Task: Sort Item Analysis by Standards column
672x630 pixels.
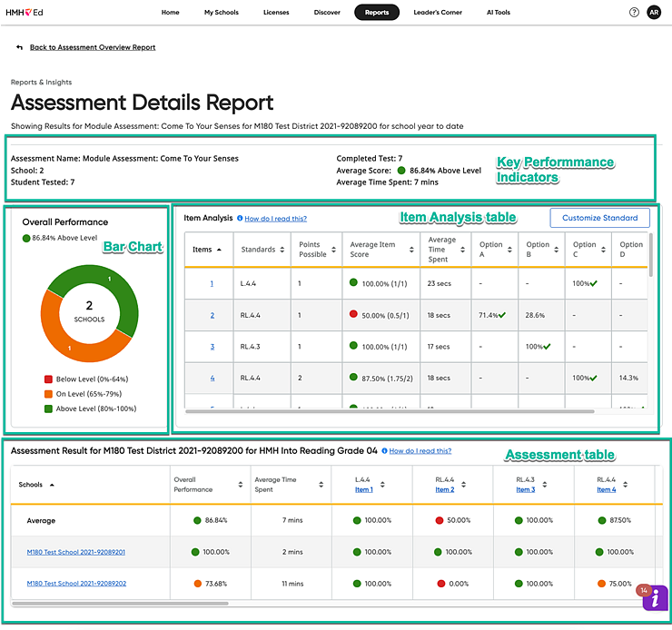Action: (282, 250)
